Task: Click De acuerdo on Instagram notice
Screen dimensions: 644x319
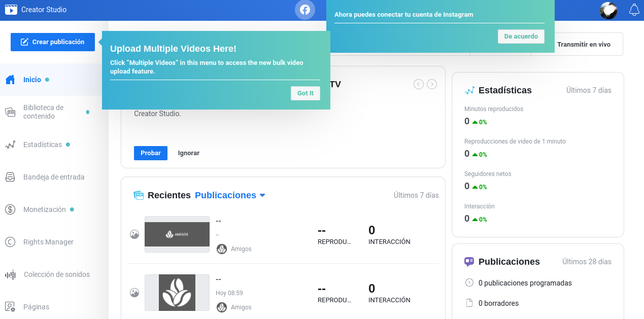Action: click(521, 37)
